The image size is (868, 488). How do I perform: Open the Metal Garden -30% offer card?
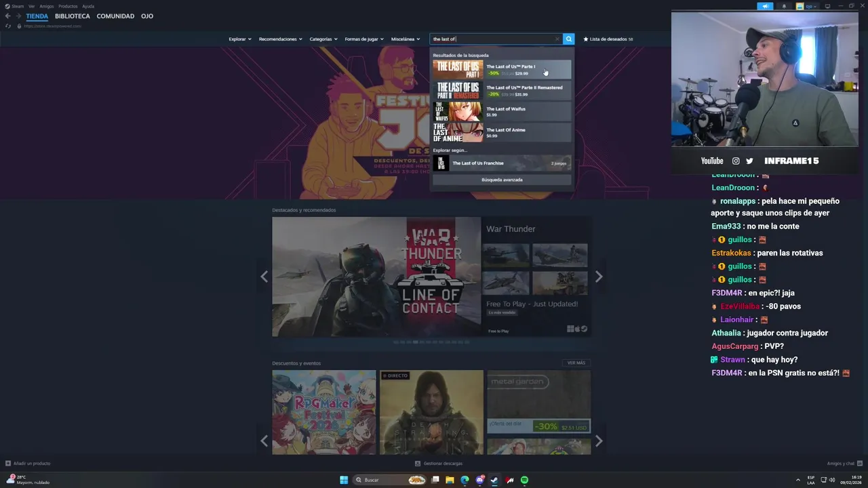click(538, 402)
